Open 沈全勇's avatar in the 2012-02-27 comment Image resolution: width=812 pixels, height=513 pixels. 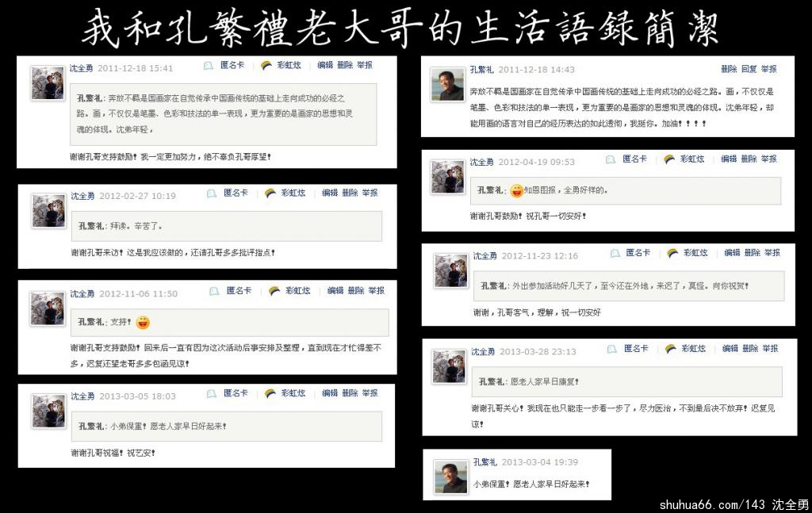48,211
